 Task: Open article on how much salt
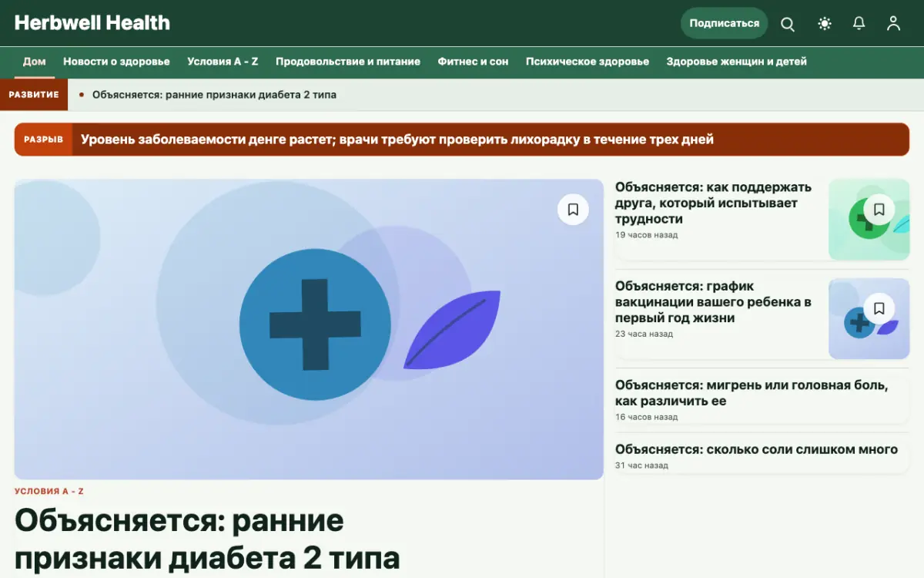[756, 449]
